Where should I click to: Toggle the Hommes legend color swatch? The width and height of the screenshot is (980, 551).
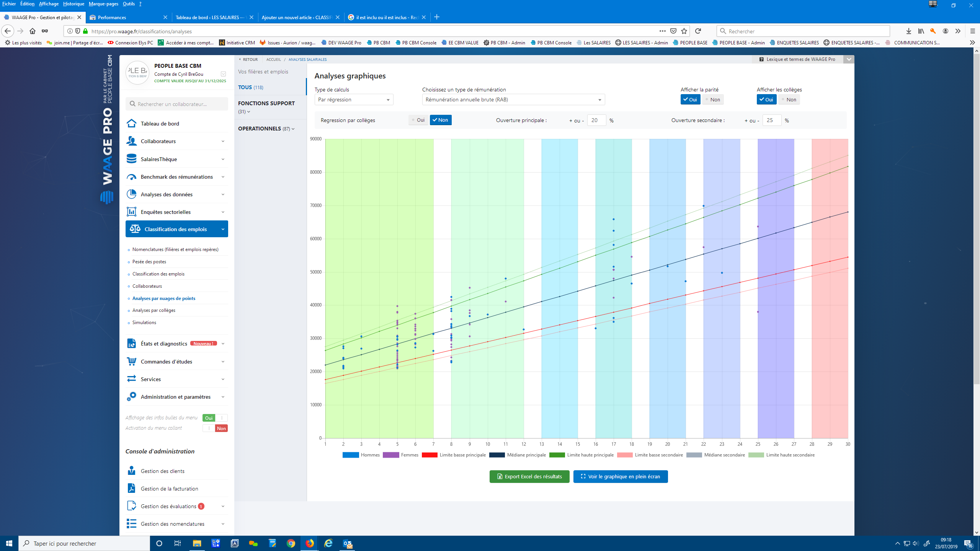tap(350, 455)
